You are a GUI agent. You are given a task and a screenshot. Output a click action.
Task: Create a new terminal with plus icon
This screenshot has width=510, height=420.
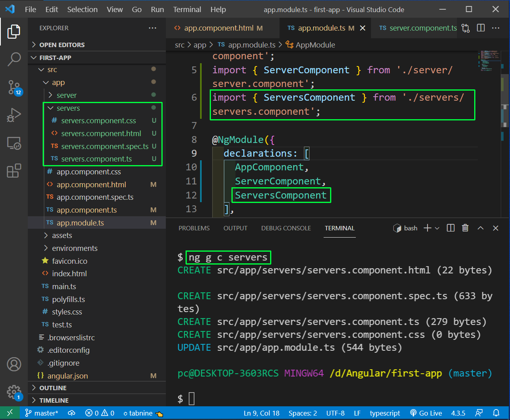tap(427, 228)
